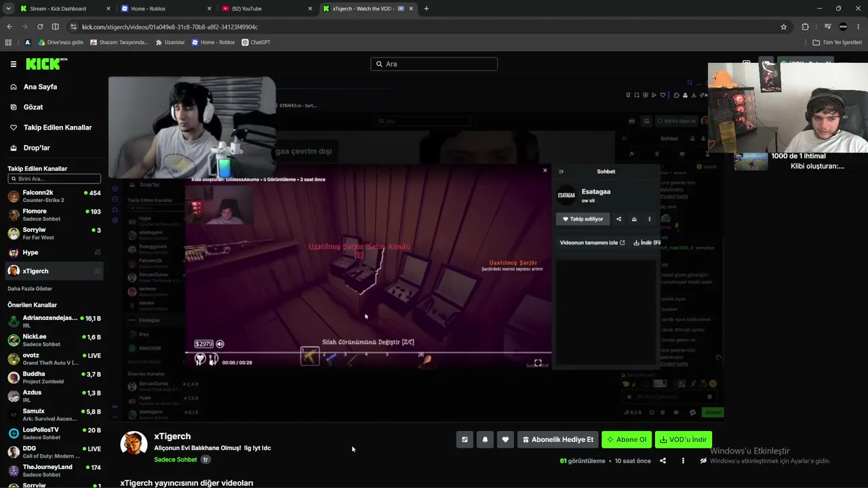The height and width of the screenshot is (488, 868).
Task: Share the VOD using share icon
Action: tap(663, 461)
